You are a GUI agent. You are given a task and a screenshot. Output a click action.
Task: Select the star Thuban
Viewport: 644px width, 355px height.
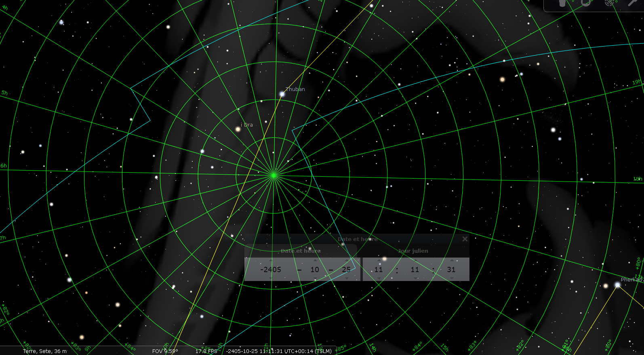(x=282, y=94)
